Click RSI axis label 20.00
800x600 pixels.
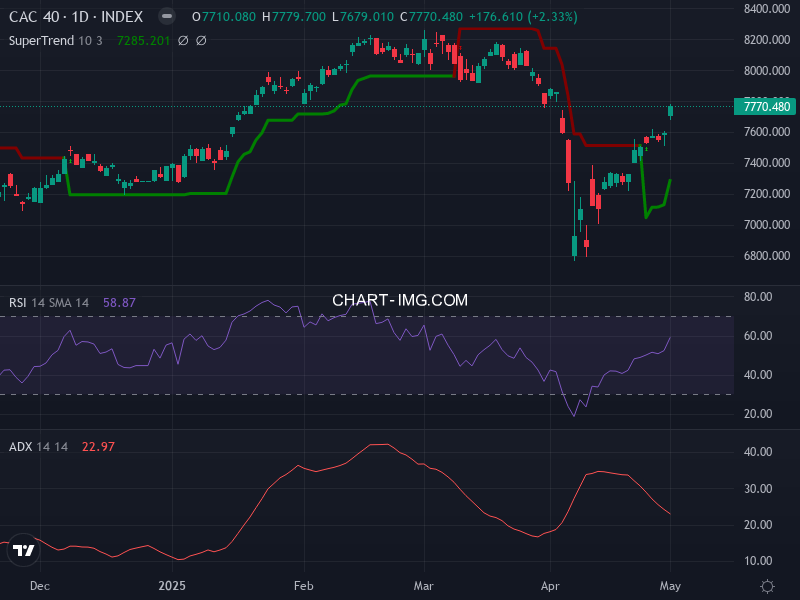point(758,414)
